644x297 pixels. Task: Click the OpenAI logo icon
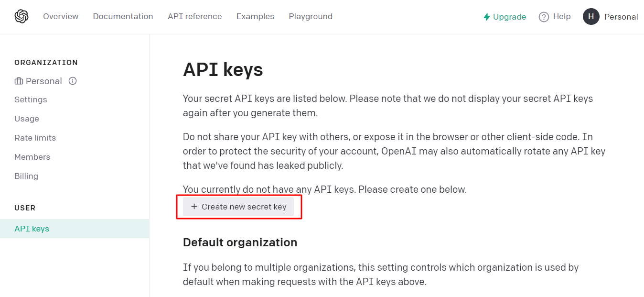(x=21, y=17)
